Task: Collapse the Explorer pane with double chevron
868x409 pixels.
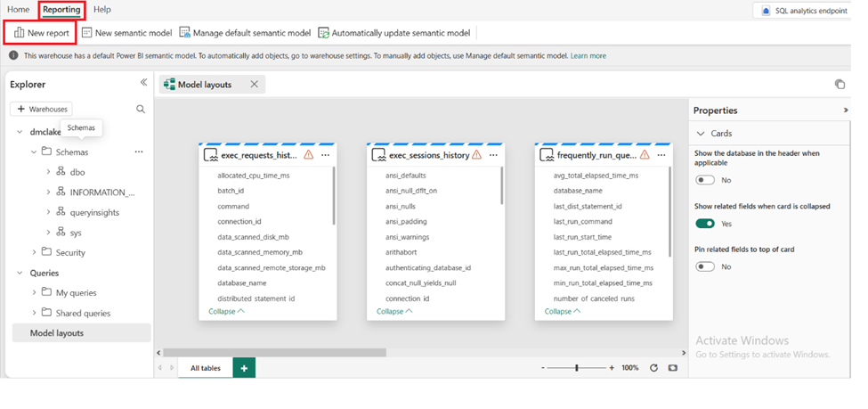Action: pos(143,83)
